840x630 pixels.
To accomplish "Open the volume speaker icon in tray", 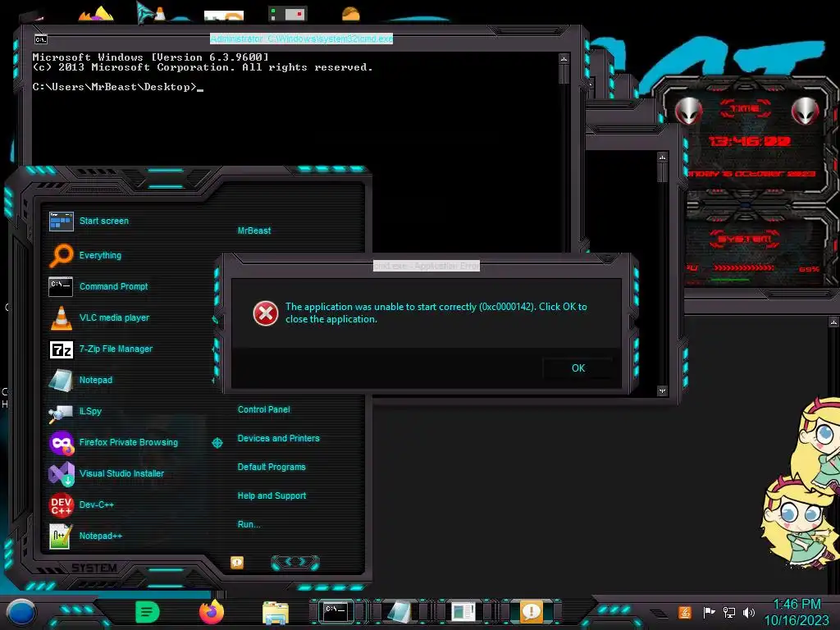I will tap(749, 612).
